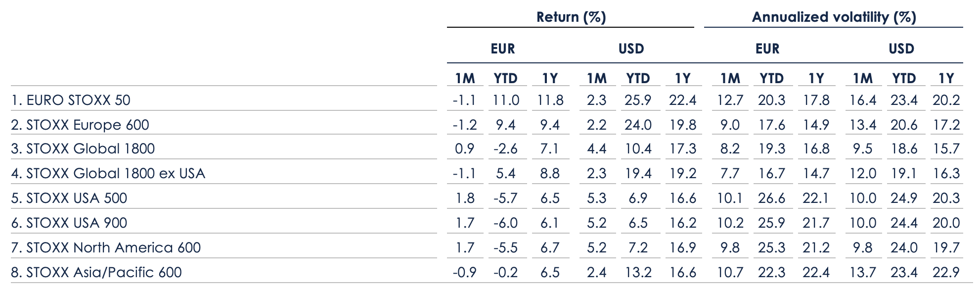
Task: Click the first 1M column header under Return EUR
Action: (464, 78)
